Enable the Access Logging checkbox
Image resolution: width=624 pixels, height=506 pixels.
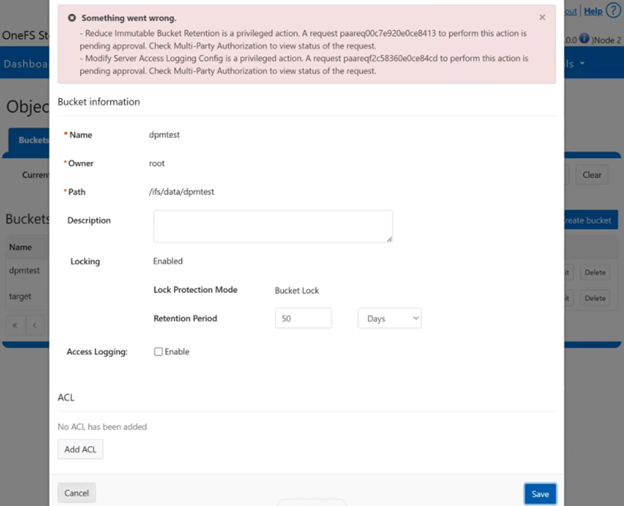coord(158,352)
